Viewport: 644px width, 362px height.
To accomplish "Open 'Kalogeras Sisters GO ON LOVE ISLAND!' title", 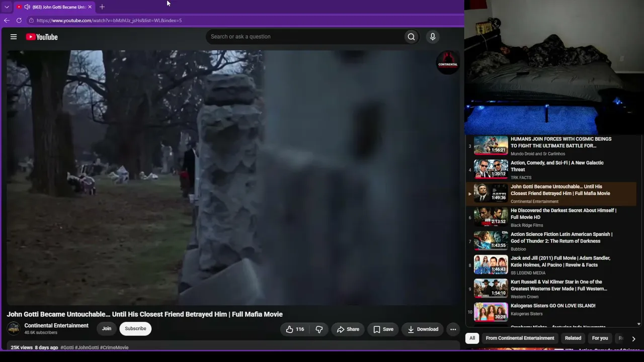I will (553, 306).
